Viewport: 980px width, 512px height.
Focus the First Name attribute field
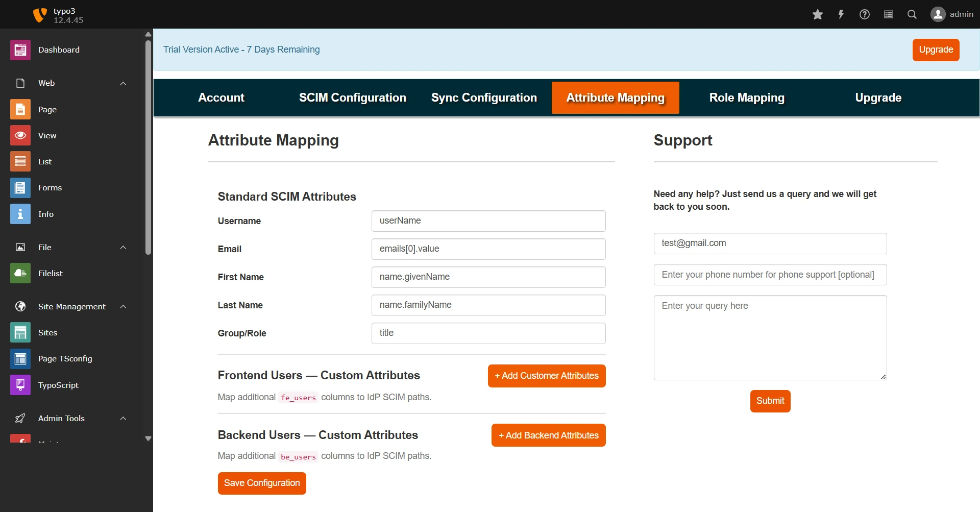tap(488, 277)
